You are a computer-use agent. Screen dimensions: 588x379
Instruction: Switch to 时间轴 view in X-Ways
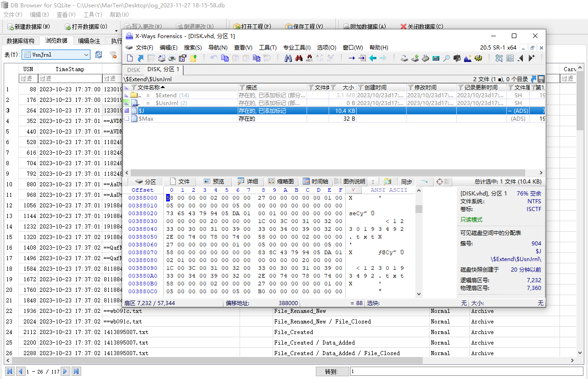(315, 182)
